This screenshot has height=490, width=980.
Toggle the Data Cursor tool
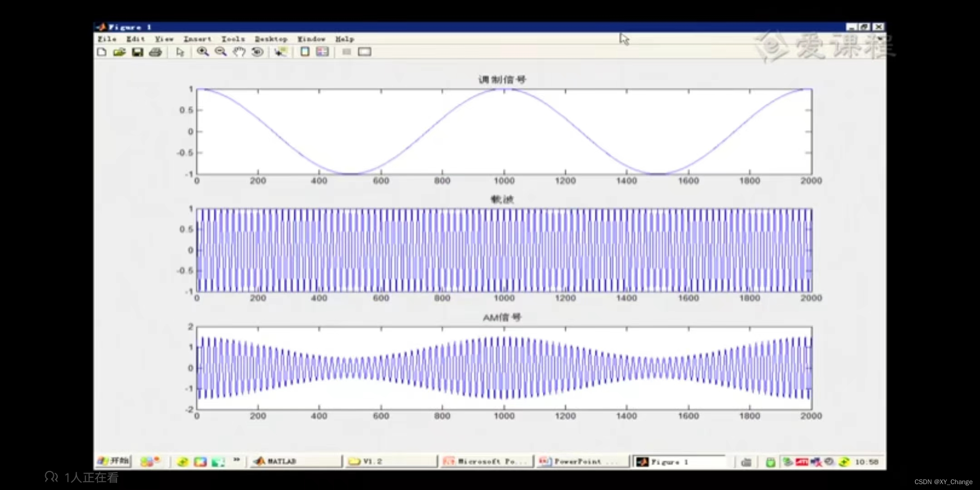(281, 52)
